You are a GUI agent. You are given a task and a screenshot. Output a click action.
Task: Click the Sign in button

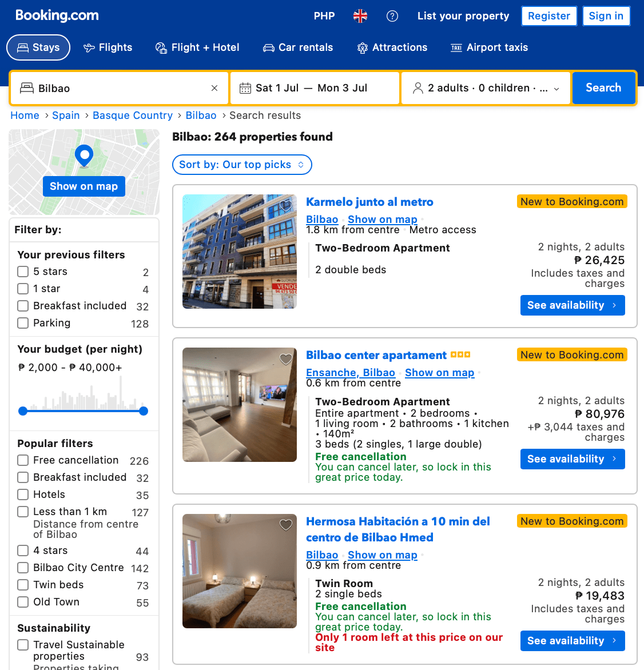606,16
